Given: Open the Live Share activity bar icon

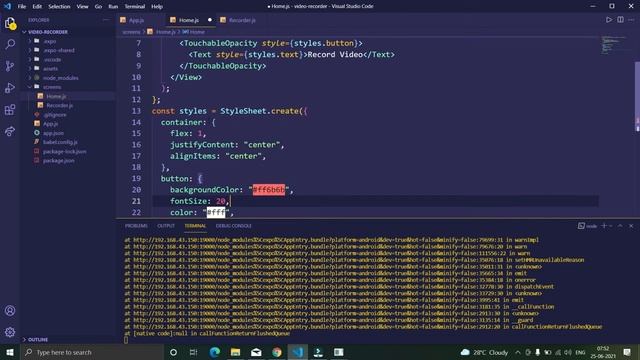Looking at the screenshot, I should (10, 131).
